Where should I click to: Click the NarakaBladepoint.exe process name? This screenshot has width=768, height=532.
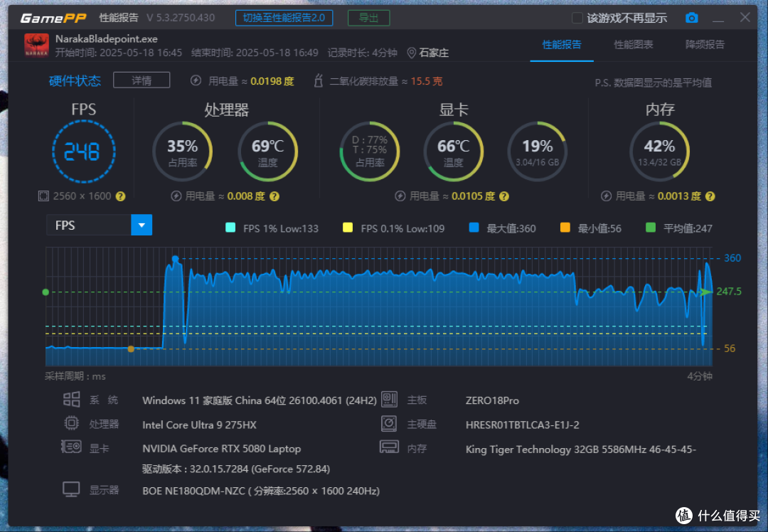pyautogui.click(x=106, y=38)
